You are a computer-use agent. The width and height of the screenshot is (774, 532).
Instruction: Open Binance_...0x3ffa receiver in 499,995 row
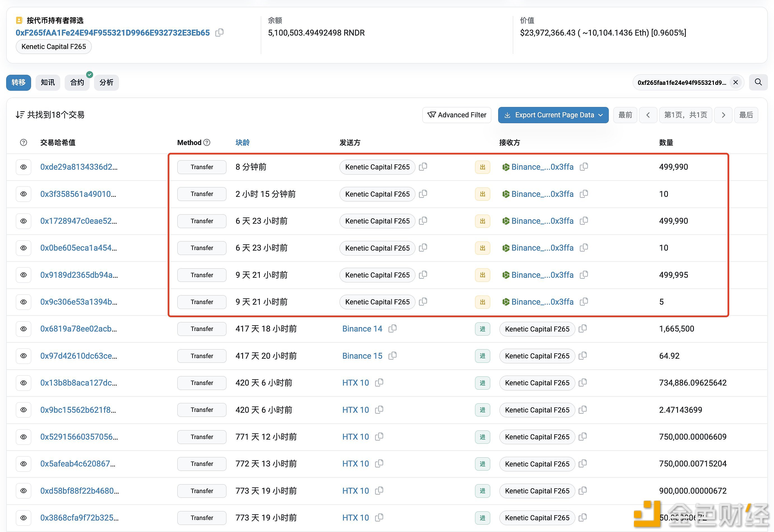[x=542, y=275]
